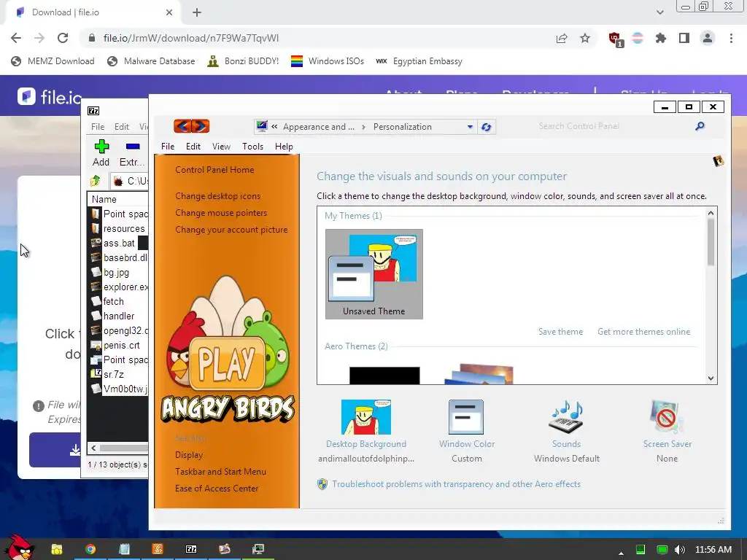Click themes list scroll up arrow
Image resolution: width=747 pixels, height=560 pixels.
[x=711, y=213]
